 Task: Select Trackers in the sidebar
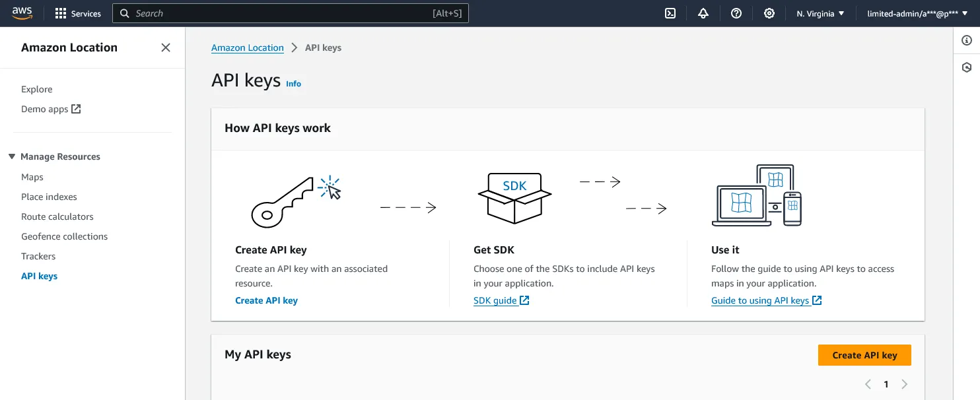[x=38, y=256]
